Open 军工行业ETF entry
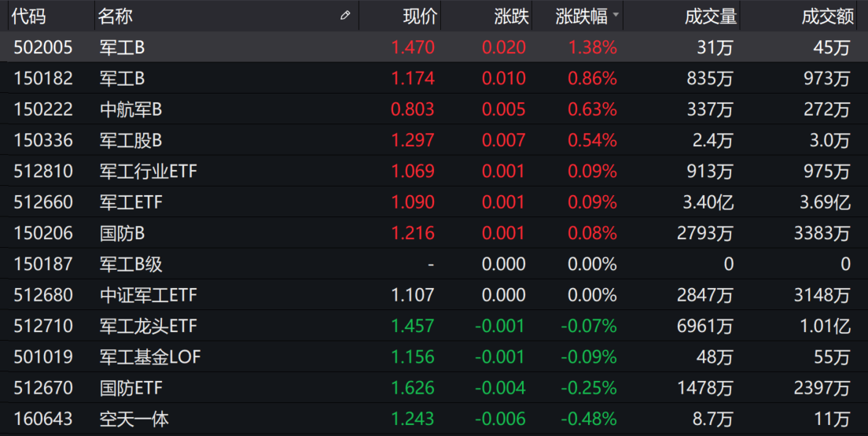The width and height of the screenshot is (868, 436). pos(148,171)
